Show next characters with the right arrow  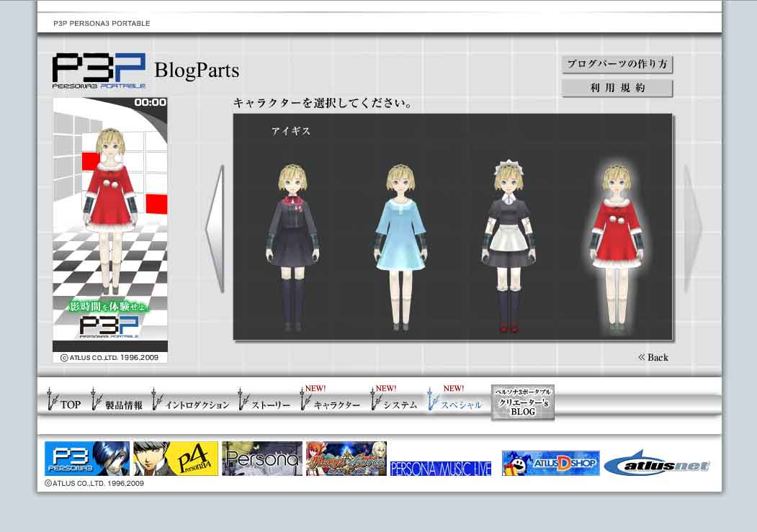pos(694,227)
